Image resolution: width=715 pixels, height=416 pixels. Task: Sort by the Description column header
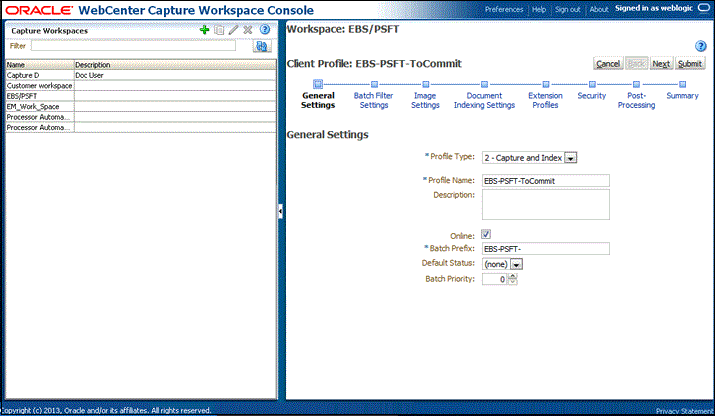pyautogui.click(x=175, y=65)
